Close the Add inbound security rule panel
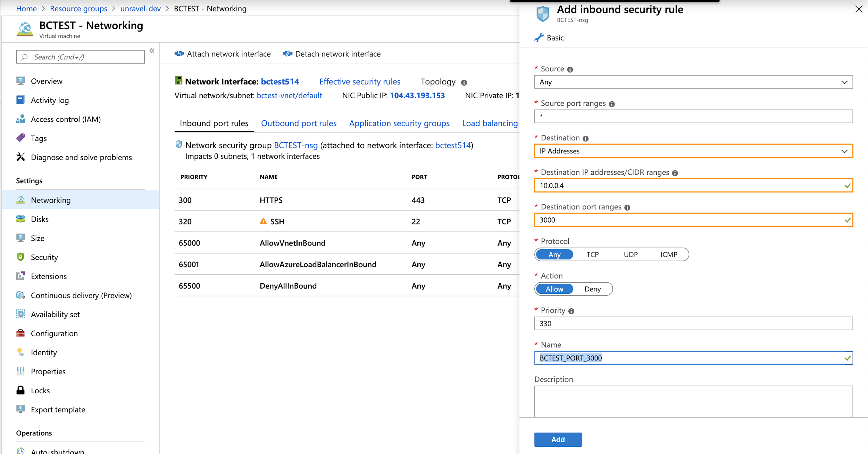This screenshot has height=454, width=868. coord(859,9)
